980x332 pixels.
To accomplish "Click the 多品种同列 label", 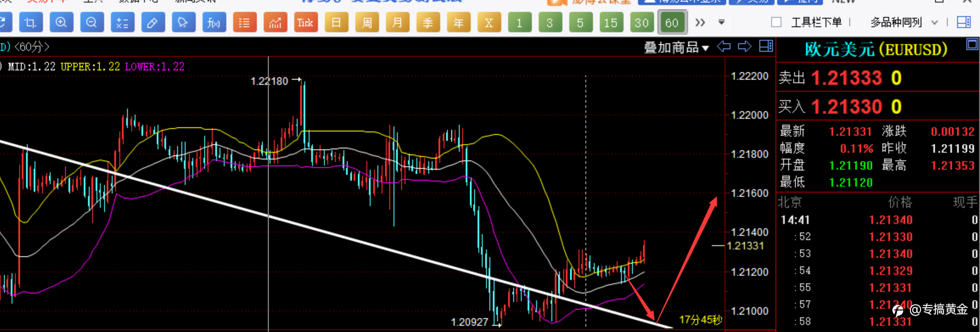I will (x=896, y=23).
